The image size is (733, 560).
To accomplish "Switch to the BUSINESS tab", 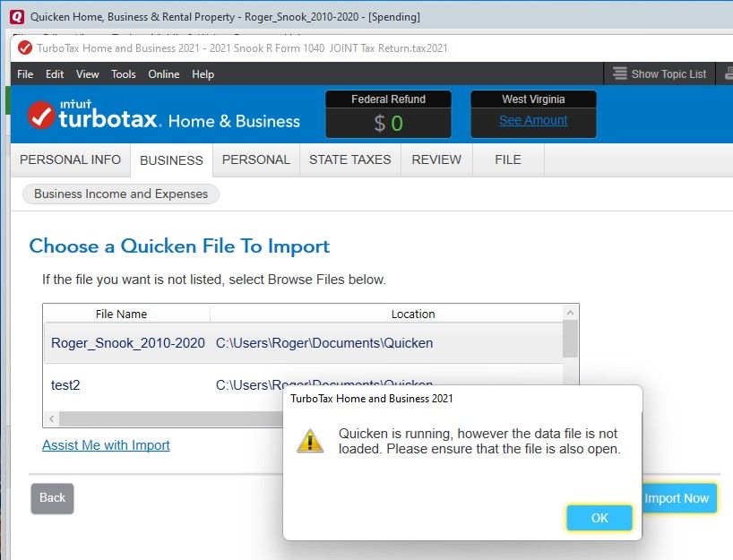I will tap(171, 160).
